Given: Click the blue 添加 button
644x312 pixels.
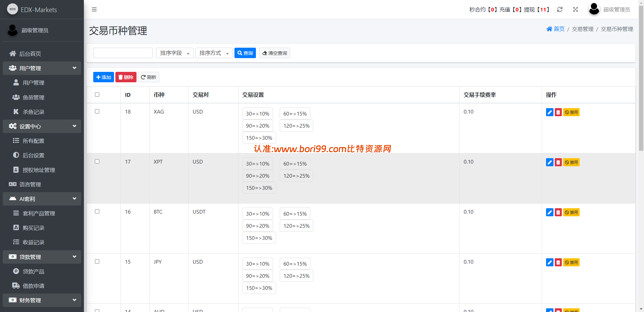Looking at the screenshot, I should click(x=104, y=77).
